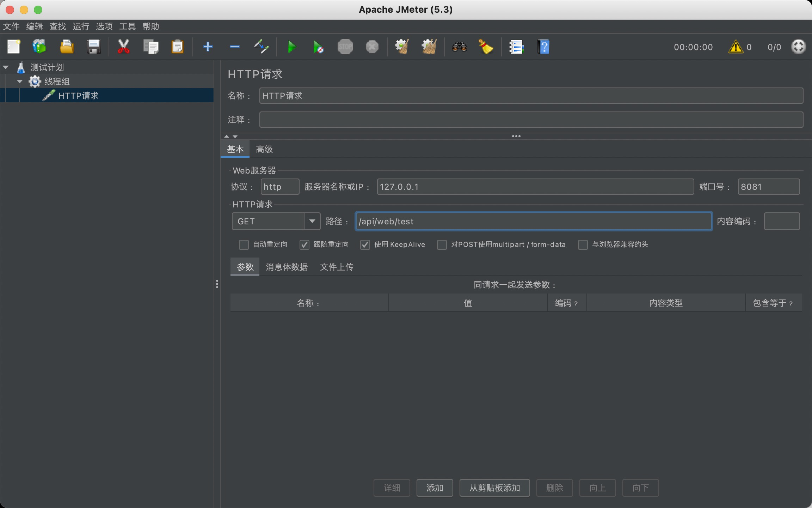Stop the running test
The image size is (812, 508).
click(345, 47)
